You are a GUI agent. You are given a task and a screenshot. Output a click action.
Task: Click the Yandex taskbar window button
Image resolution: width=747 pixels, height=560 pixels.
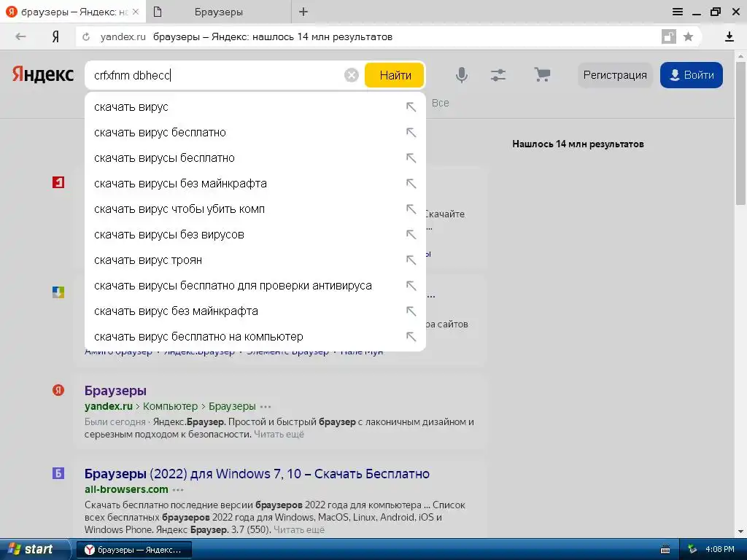tap(134, 550)
